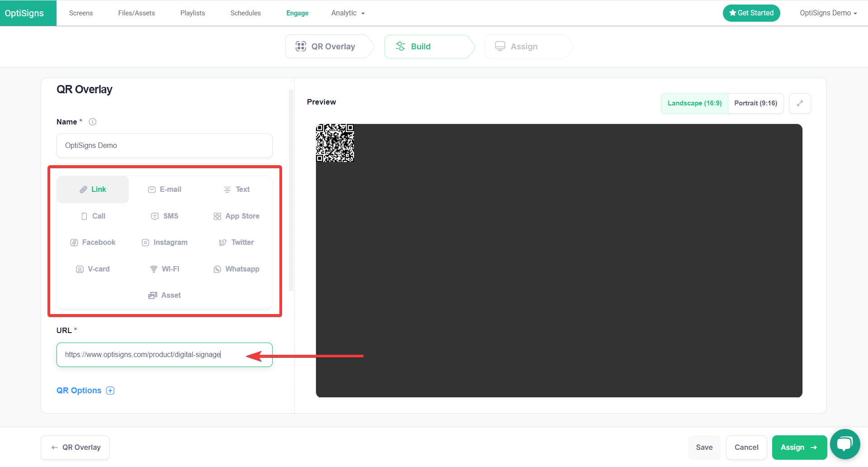Select the Asset QR type
The image size is (868, 467).
click(165, 295)
